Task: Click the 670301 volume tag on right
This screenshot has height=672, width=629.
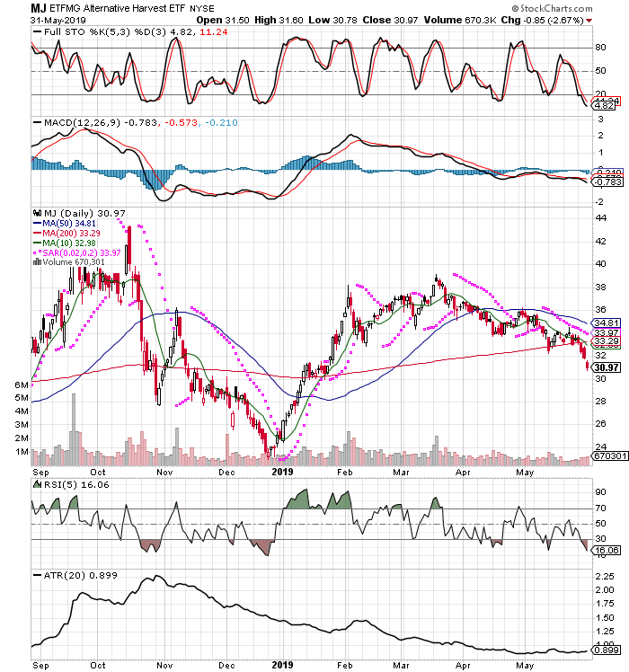Action: click(610, 455)
